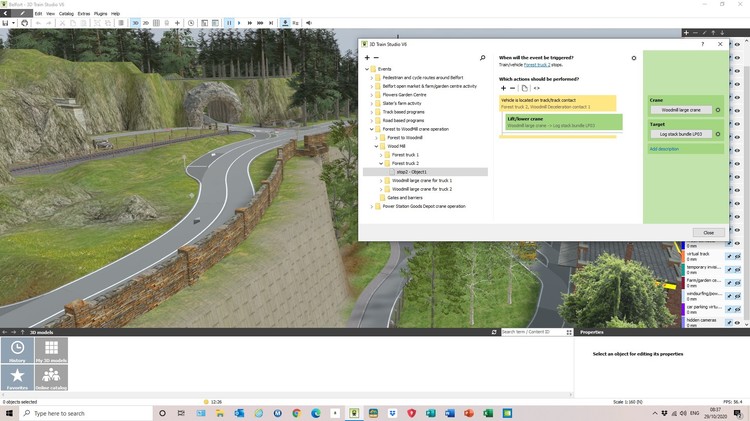Switch to the 3D view mode
This screenshot has width=750, height=421.
(x=136, y=22)
